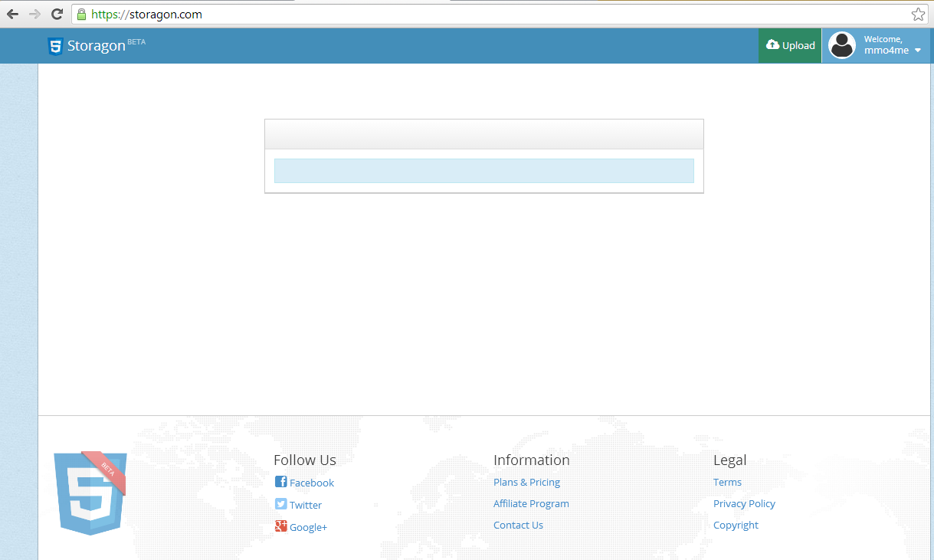This screenshot has width=934, height=560.
Task: Reload the page with the refresh icon
Action: coord(57,14)
